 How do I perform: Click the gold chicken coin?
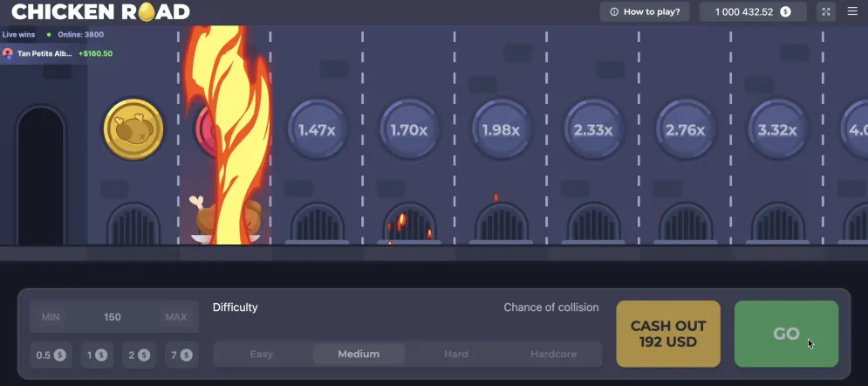coord(133,129)
